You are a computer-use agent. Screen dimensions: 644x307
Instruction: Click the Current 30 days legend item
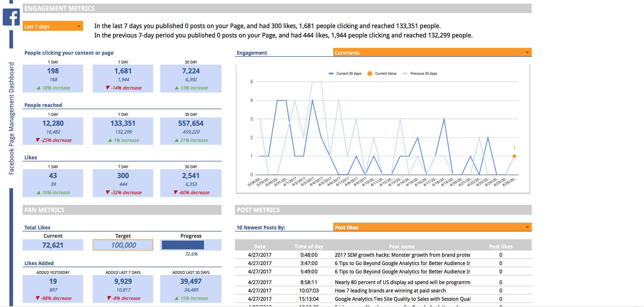click(x=348, y=74)
